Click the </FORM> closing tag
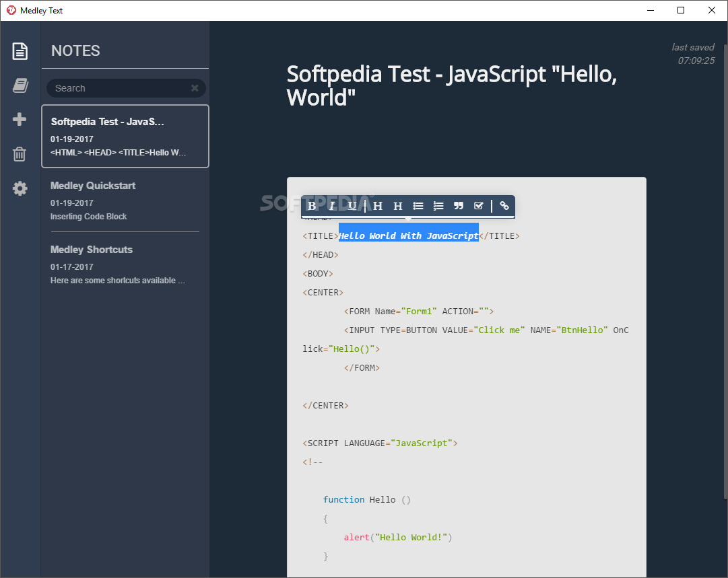 coord(362,368)
